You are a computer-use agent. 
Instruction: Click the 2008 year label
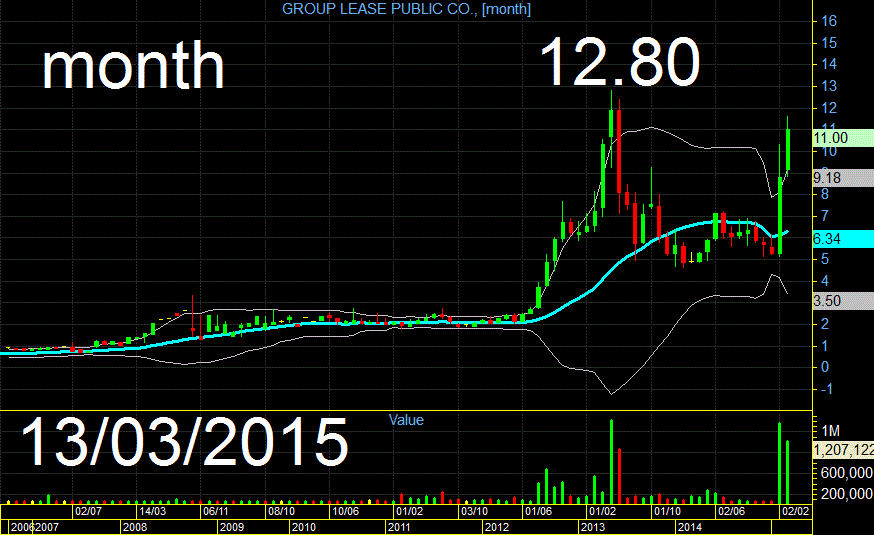(x=135, y=527)
